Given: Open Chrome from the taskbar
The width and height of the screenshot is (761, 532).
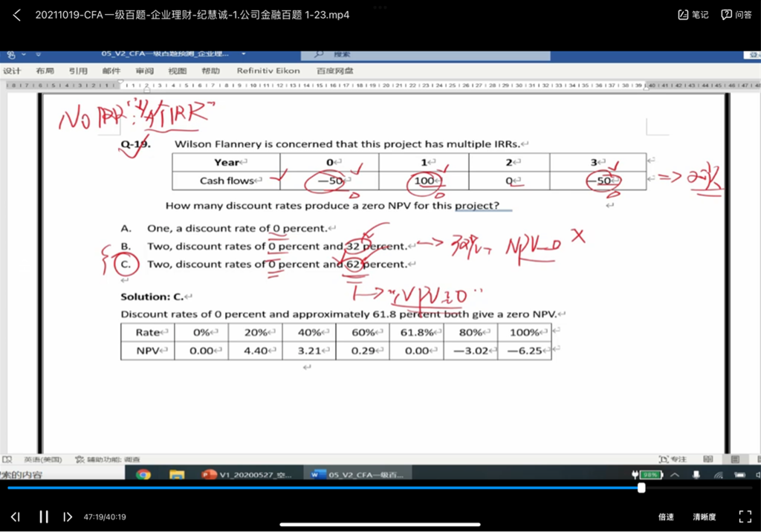Looking at the screenshot, I should [143, 474].
